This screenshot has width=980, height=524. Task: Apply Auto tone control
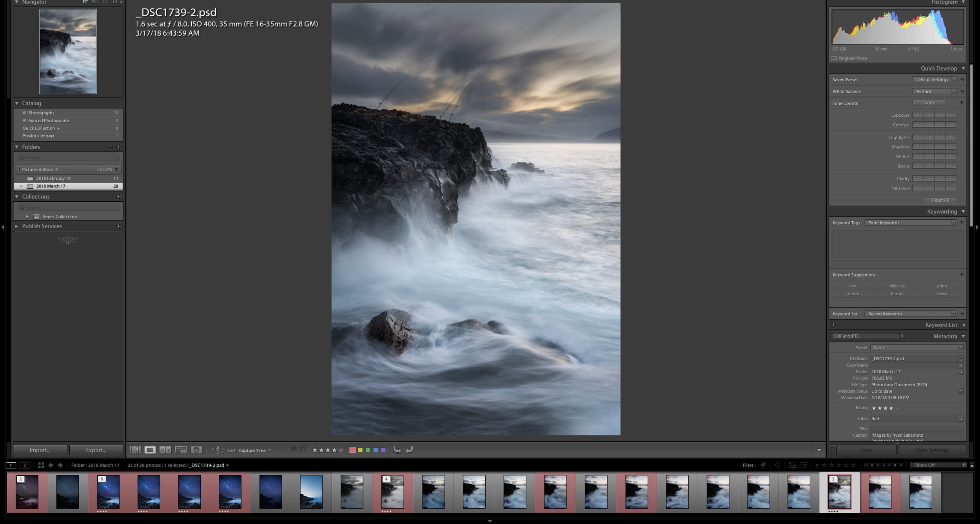[929, 103]
